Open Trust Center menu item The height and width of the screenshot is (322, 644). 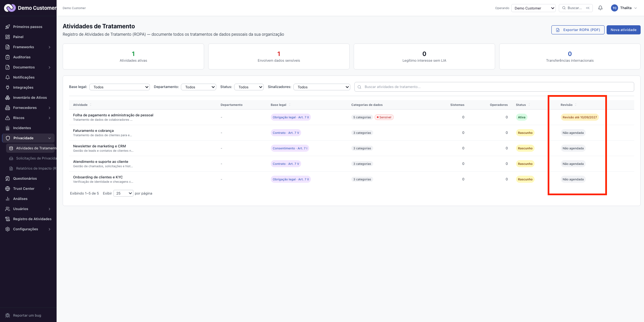[x=28, y=188]
